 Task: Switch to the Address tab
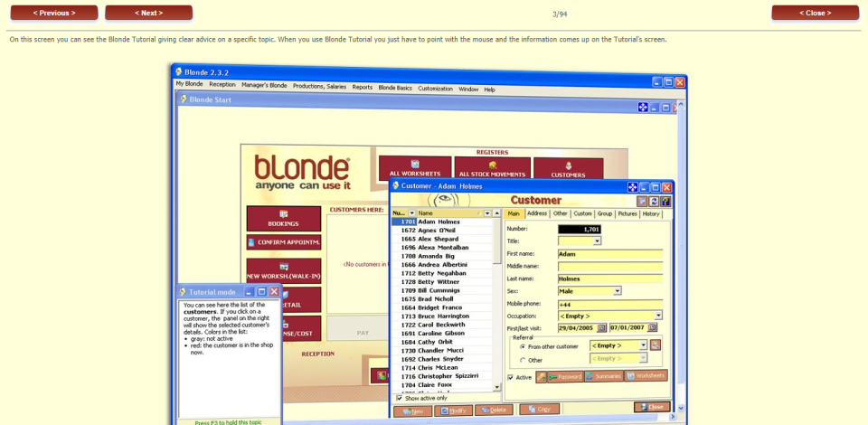(537, 213)
